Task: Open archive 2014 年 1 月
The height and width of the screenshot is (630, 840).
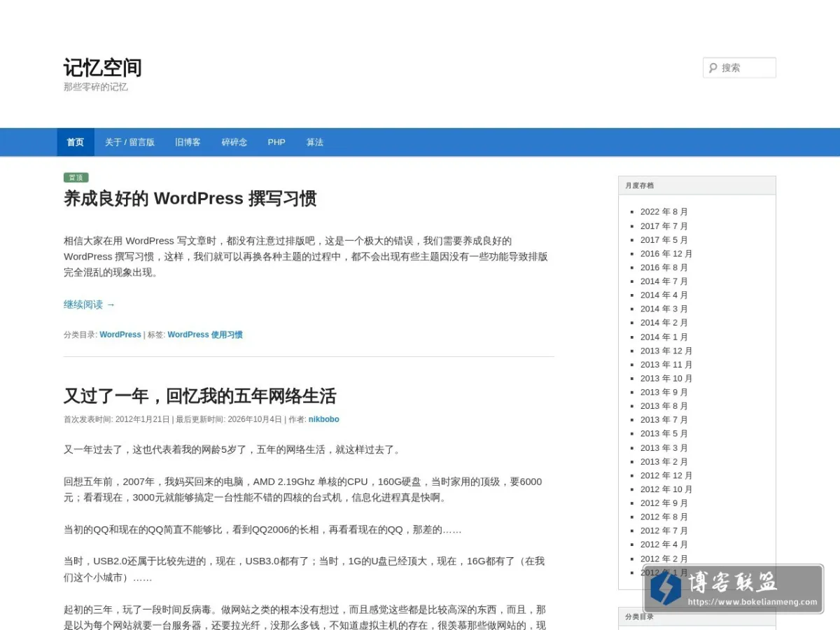Action: [x=664, y=337]
